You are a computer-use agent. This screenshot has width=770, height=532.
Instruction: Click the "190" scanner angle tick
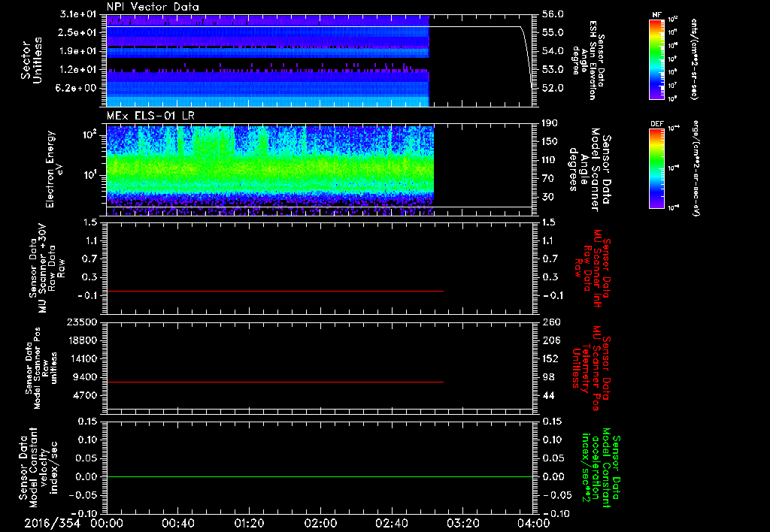pos(550,123)
